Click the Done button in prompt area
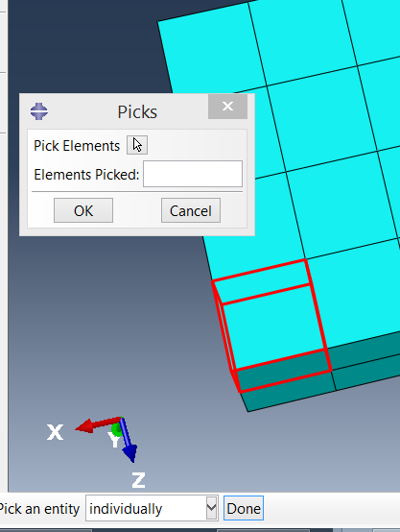 pos(244,508)
